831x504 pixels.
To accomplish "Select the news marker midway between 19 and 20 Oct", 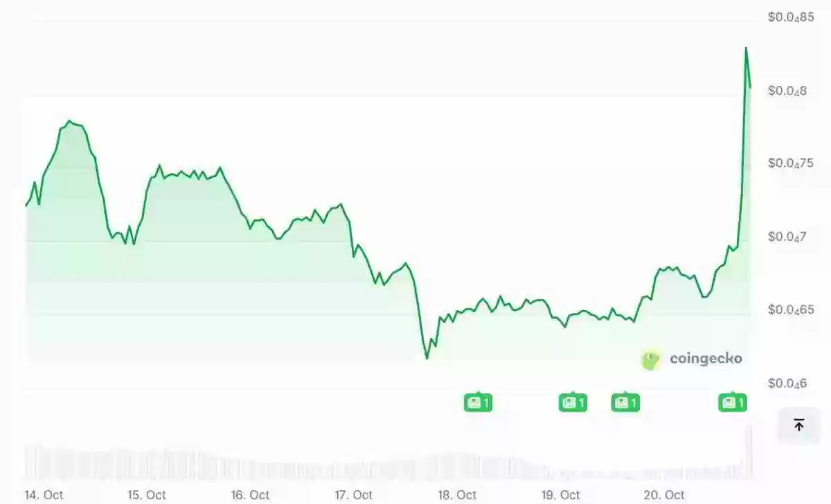I will [625, 402].
